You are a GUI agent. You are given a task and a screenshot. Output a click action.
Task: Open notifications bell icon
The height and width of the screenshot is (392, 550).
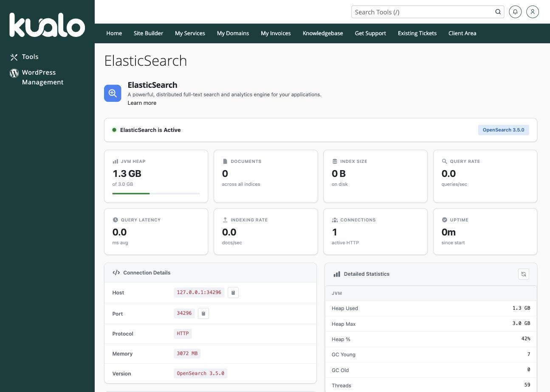point(515,12)
